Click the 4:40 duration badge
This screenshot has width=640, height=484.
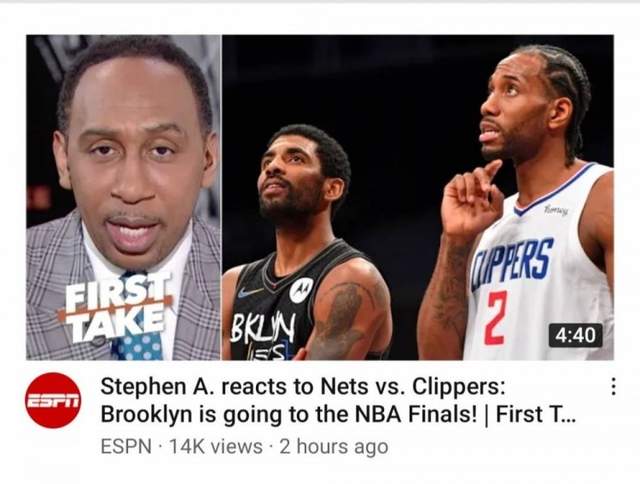pyautogui.click(x=575, y=335)
